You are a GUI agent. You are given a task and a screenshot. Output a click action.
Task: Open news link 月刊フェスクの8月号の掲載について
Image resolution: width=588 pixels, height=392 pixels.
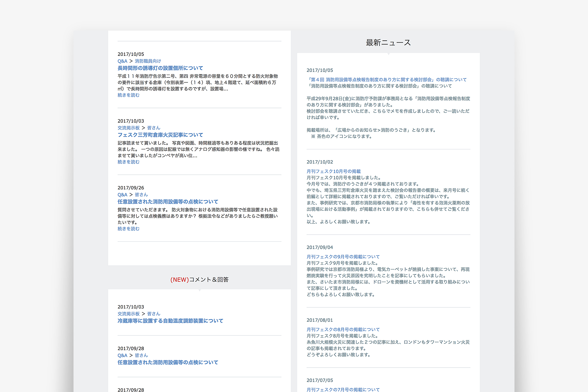tap(343, 330)
